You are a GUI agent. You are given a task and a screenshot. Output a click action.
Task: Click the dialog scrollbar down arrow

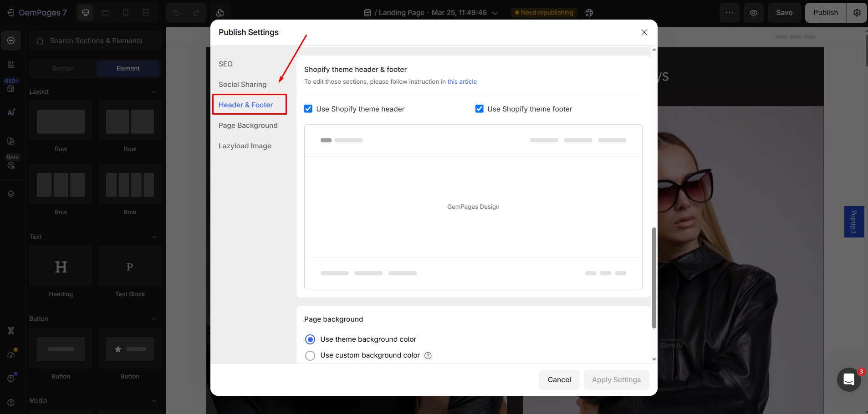[x=654, y=359]
